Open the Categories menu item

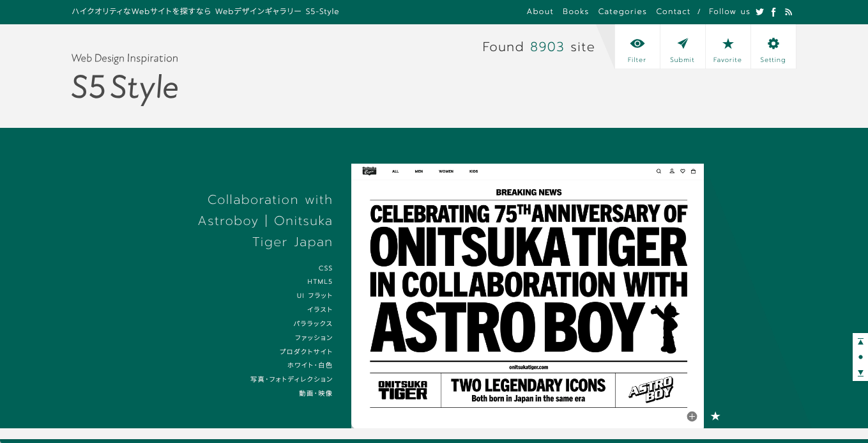622,12
